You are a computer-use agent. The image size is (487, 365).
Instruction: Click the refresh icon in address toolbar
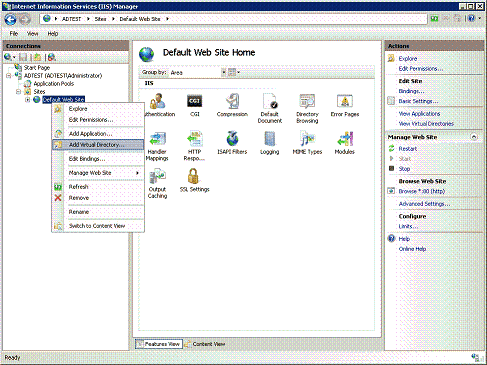tap(434, 19)
